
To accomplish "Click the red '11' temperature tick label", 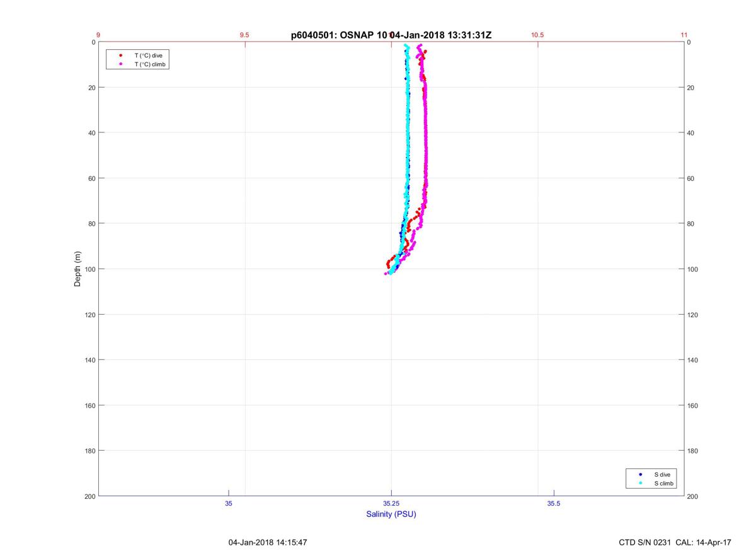I will tap(684, 35).
